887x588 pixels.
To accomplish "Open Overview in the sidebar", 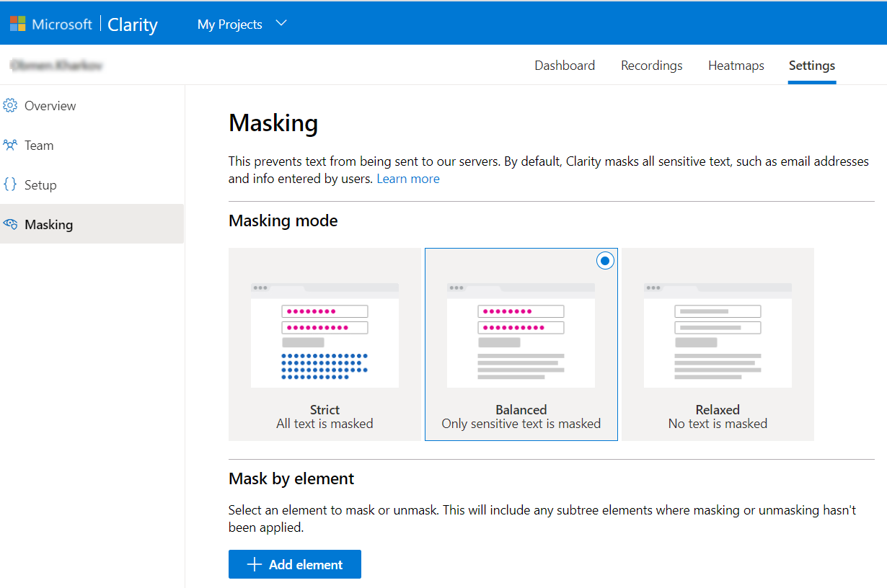I will tap(92, 106).
